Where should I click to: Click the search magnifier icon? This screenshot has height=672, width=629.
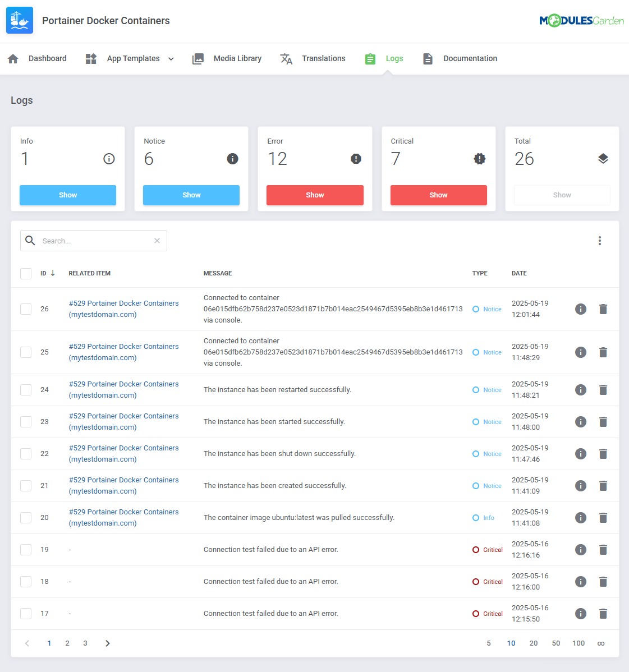(30, 241)
